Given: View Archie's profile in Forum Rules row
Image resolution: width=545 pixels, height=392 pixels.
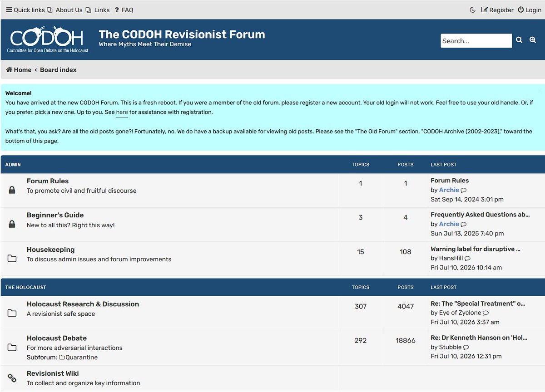Looking at the screenshot, I should click(449, 190).
